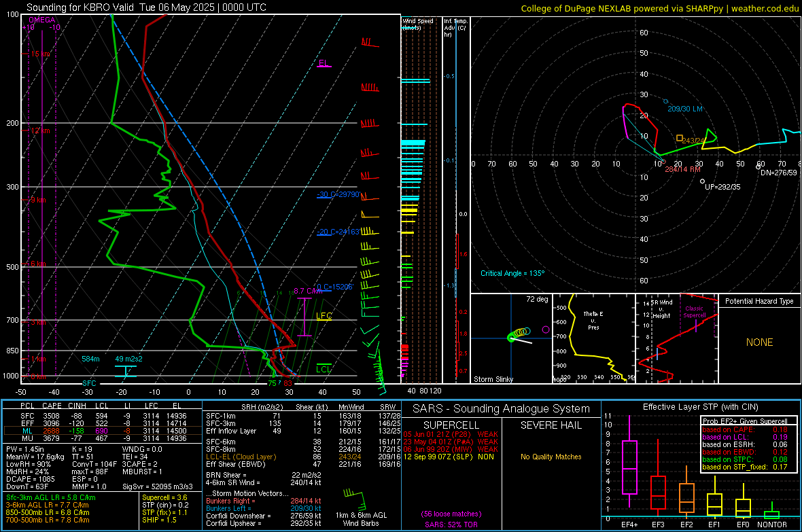This screenshot has height=532, width=802.
Task: Select the 243/24 square hodograph marker
Action: (x=680, y=138)
